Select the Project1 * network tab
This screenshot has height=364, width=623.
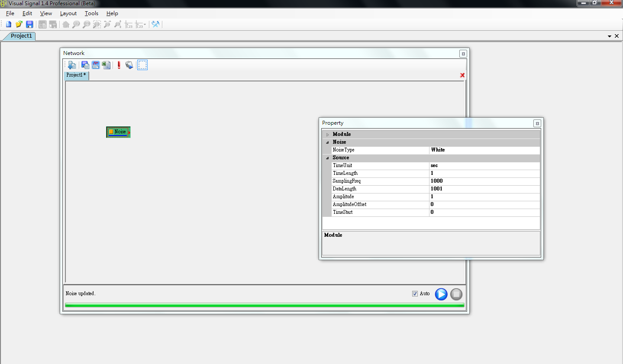[x=76, y=75]
